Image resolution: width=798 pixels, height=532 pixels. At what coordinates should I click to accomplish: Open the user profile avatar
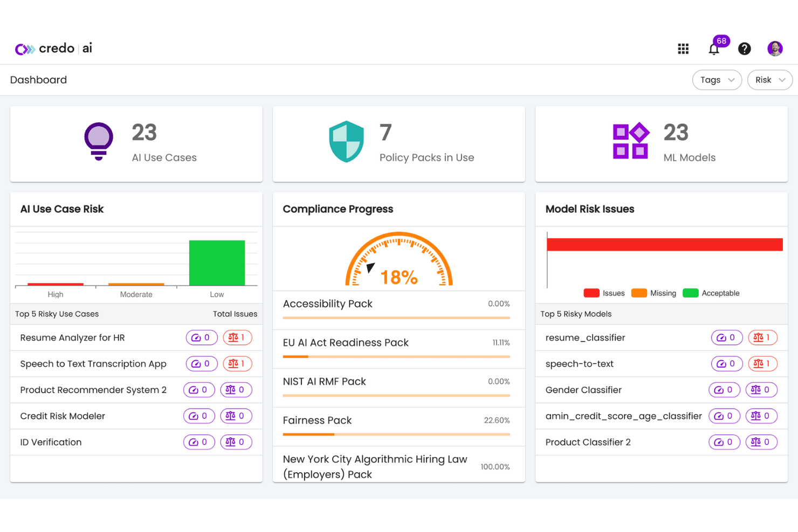pyautogui.click(x=775, y=49)
